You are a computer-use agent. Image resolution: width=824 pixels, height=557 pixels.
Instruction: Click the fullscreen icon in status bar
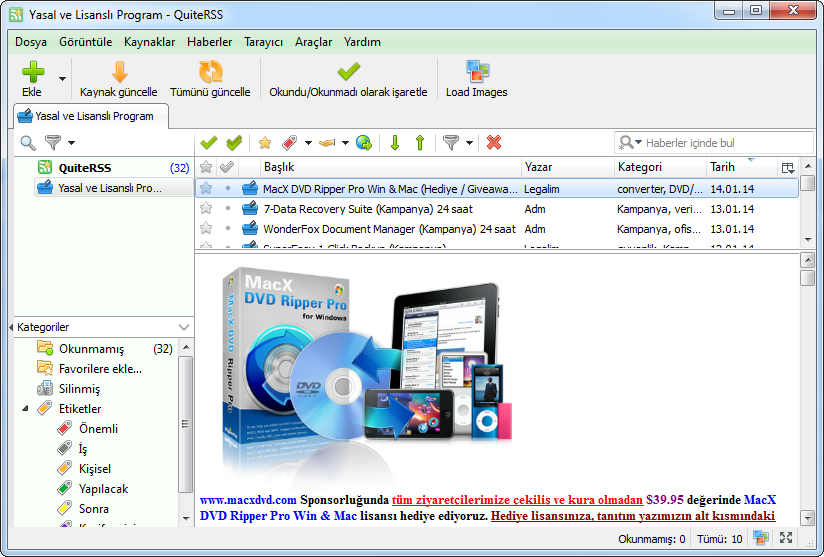click(x=786, y=539)
